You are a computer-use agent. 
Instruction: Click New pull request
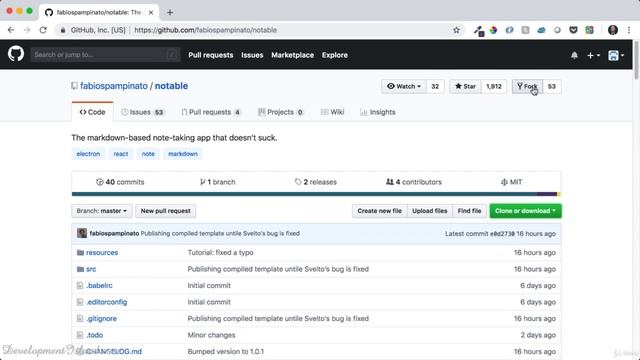click(166, 211)
